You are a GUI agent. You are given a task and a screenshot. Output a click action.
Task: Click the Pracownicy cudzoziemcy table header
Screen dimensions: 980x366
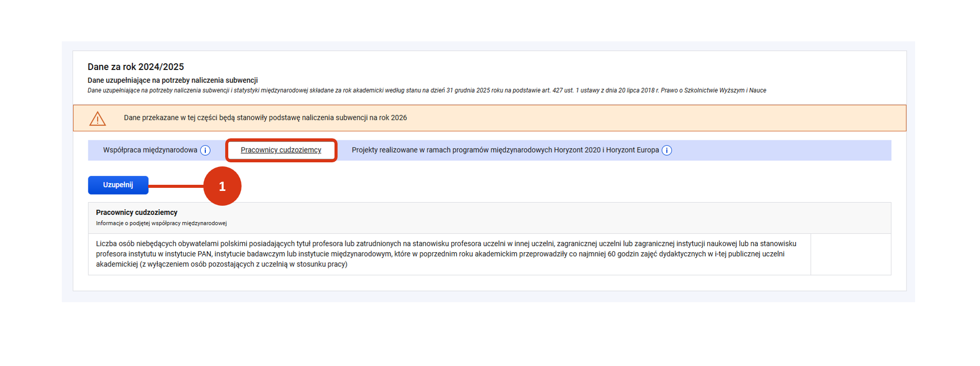136,212
